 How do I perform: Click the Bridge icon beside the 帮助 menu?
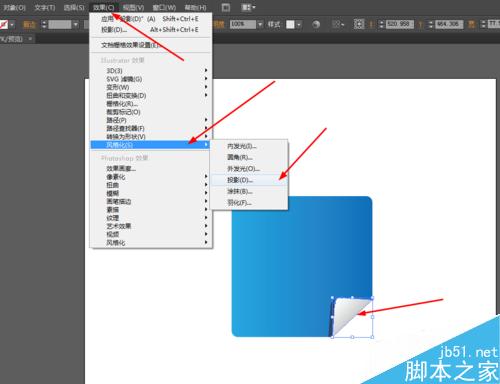pos(226,7)
